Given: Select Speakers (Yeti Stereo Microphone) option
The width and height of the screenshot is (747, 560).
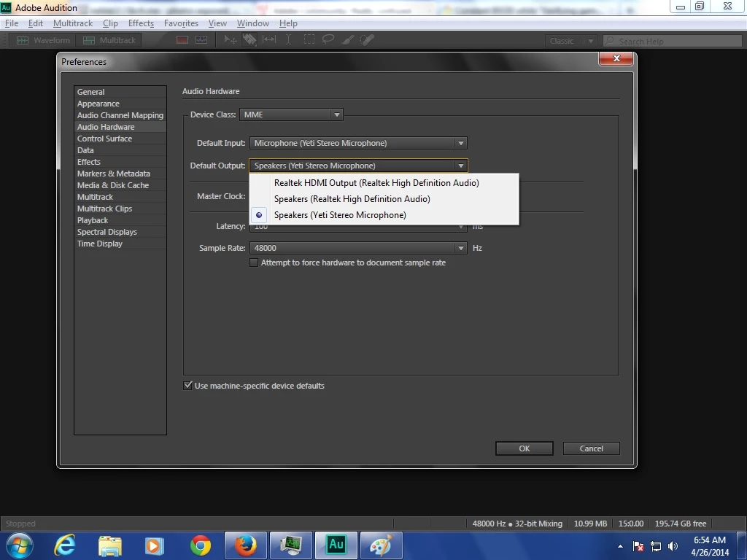Looking at the screenshot, I should click(x=384, y=215).
